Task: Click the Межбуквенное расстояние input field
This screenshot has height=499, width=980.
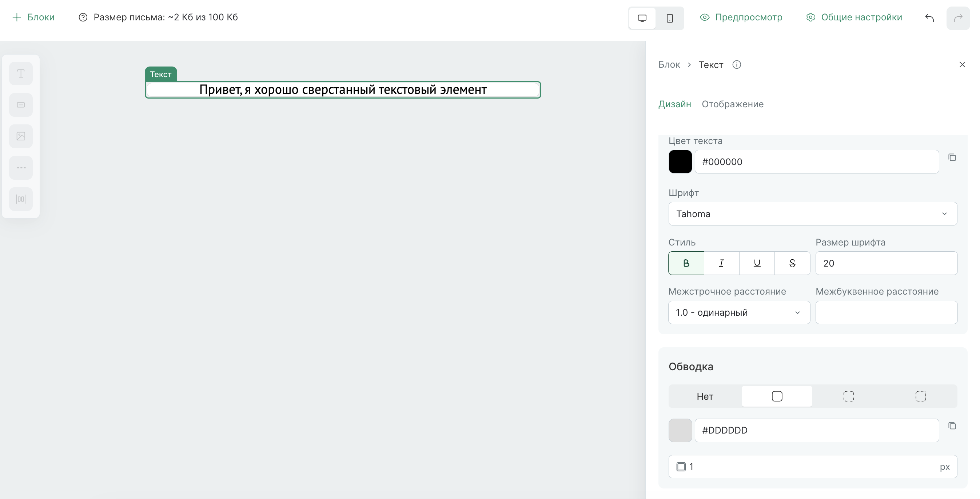Action: tap(886, 312)
